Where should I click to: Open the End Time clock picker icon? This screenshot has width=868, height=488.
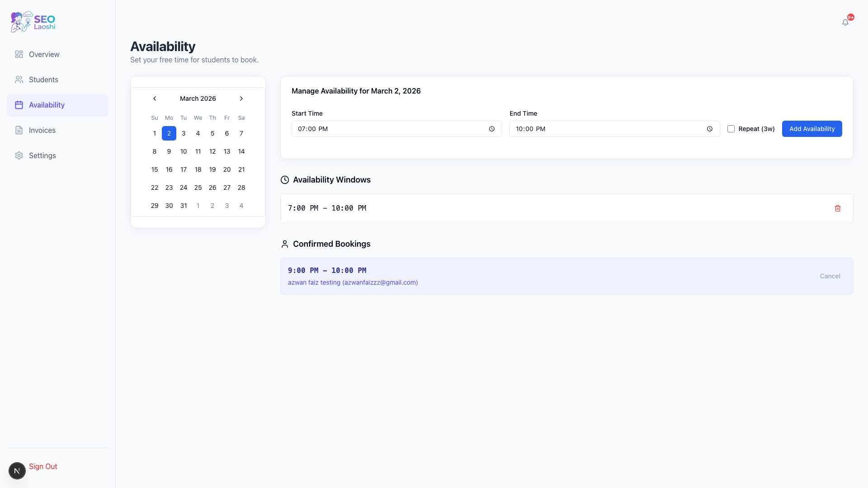(709, 129)
